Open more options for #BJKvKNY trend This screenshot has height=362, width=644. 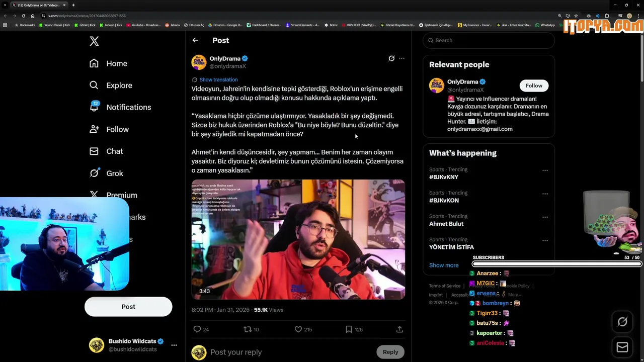(545, 170)
